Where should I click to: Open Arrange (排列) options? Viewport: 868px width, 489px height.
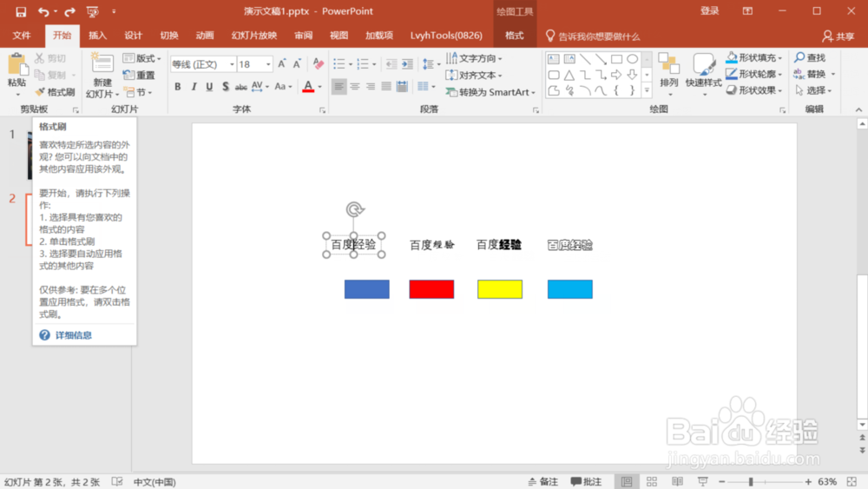pyautogui.click(x=668, y=74)
